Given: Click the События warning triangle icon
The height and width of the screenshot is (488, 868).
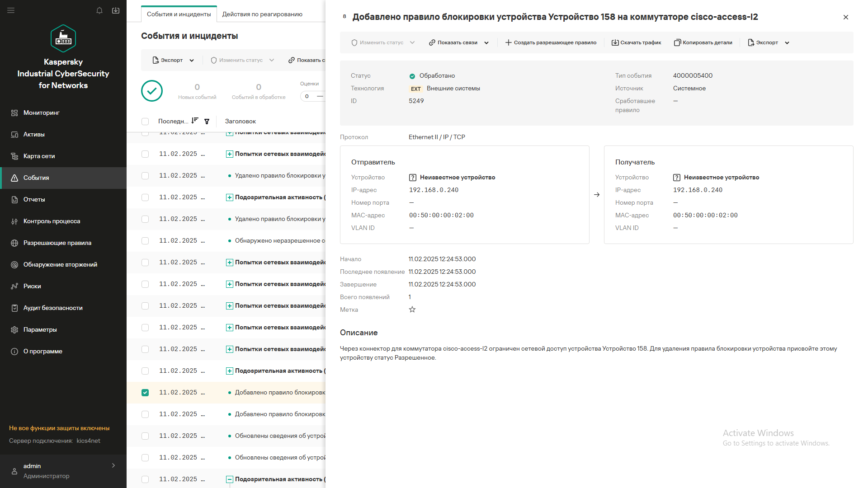Looking at the screenshot, I should click(x=14, y=178).
